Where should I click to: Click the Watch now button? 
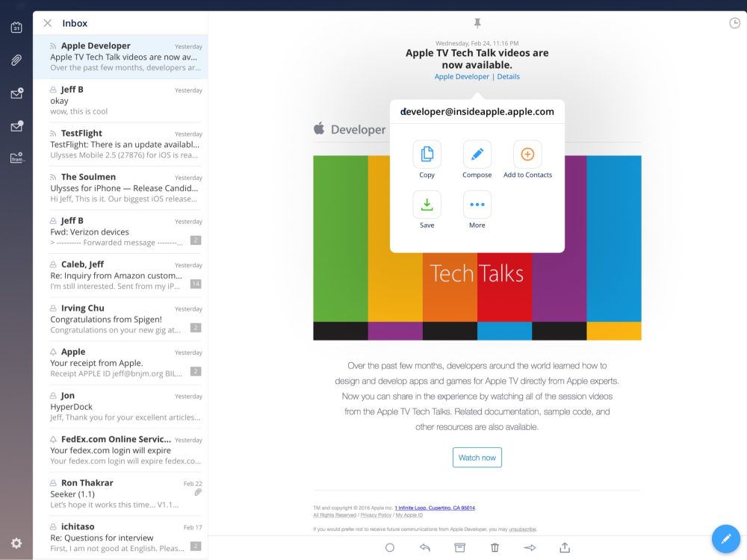477,458
